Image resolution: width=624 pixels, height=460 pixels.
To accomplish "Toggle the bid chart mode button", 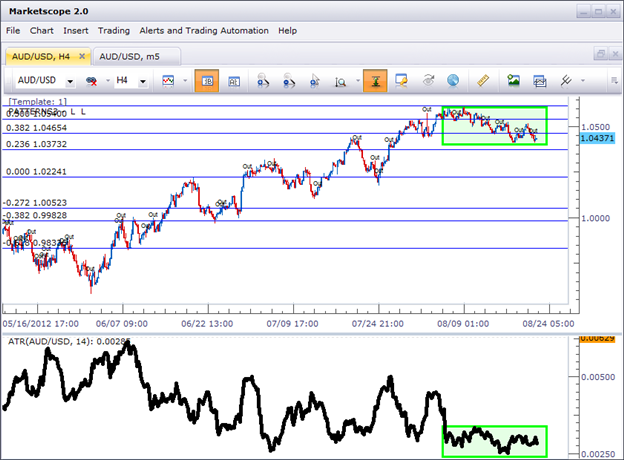I will click(207, 81).
